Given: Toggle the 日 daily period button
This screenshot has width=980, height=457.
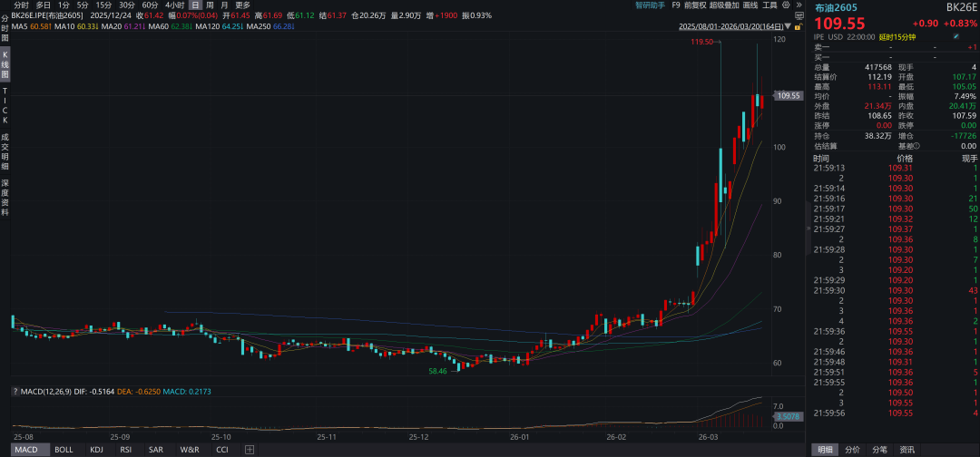Looking at the screenshot, I should coord(195,5).
